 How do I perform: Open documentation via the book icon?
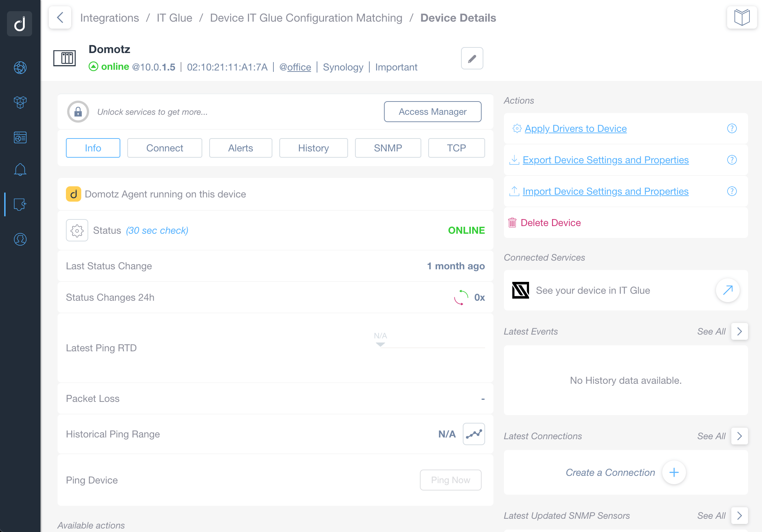[x=742, y=17]
